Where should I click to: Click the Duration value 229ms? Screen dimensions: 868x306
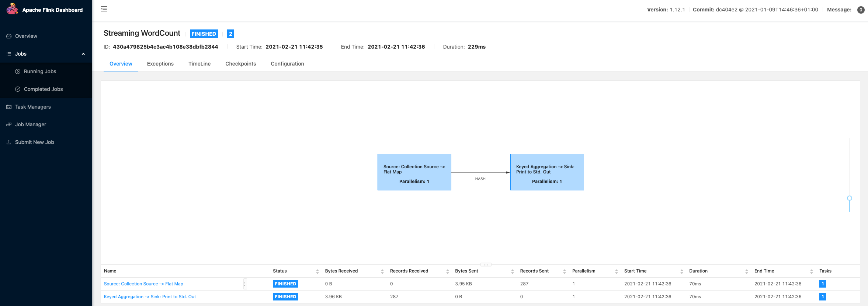coord(477,47)
